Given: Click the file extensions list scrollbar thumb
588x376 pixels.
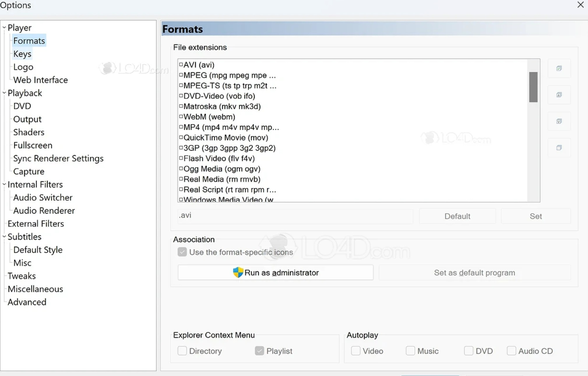Looking at the screenshot, I should pyautogui.click(x=533, y=87).
